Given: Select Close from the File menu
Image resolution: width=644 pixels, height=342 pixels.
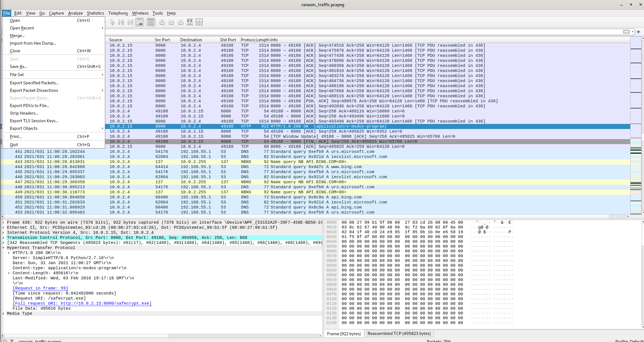Looking at the screenshot, I should pos(53,51).
